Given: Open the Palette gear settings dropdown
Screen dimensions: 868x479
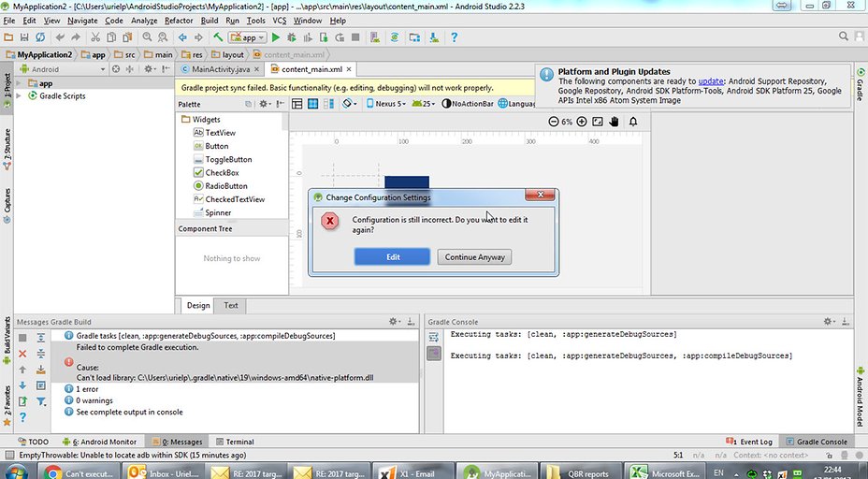Looking at the screenshot, I should 265,104.
